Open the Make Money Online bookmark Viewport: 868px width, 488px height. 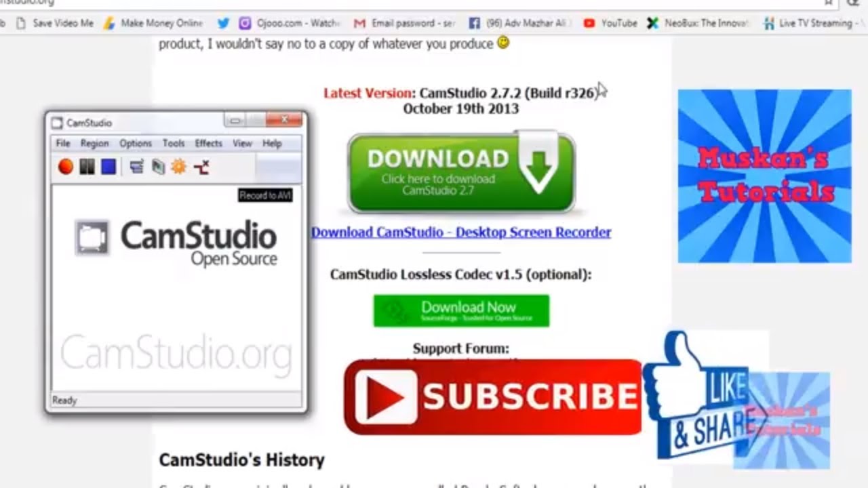click(153, 23)
